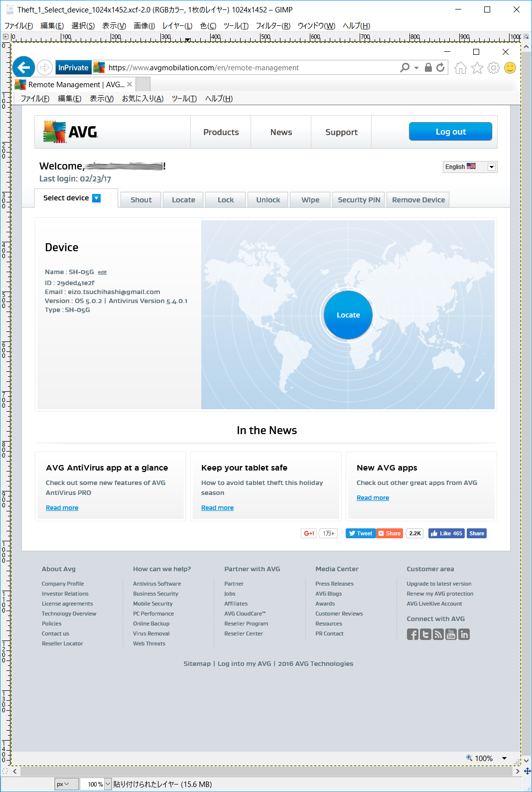Click the horizontal scrollbar right arrow
This screenshot has width=532, height=792.
(x=518, y=771)
